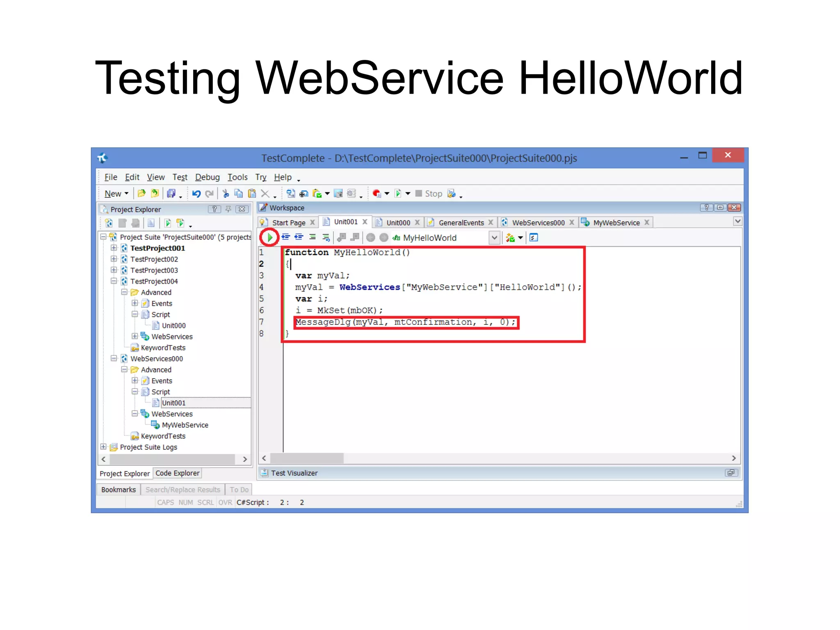Click the yellow reopen folder icon in main toolbar
Viewport: 840px width, 630px height.
tap(155, 193)
